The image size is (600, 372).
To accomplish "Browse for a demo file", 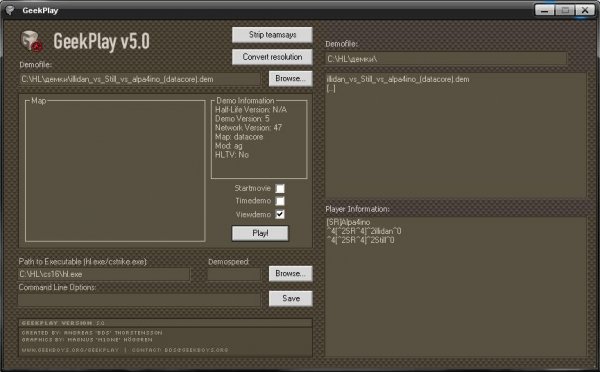I will (x=290, y=78).
